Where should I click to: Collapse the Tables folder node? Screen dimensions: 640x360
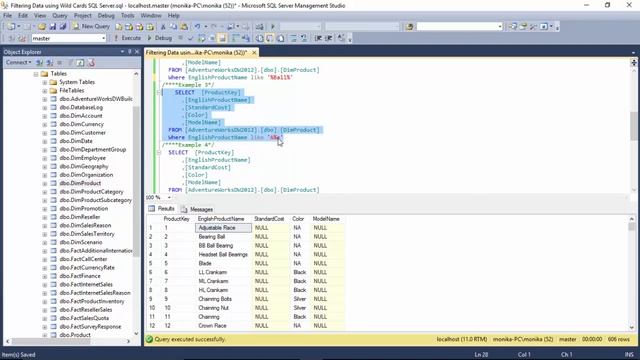coord(36,74)
